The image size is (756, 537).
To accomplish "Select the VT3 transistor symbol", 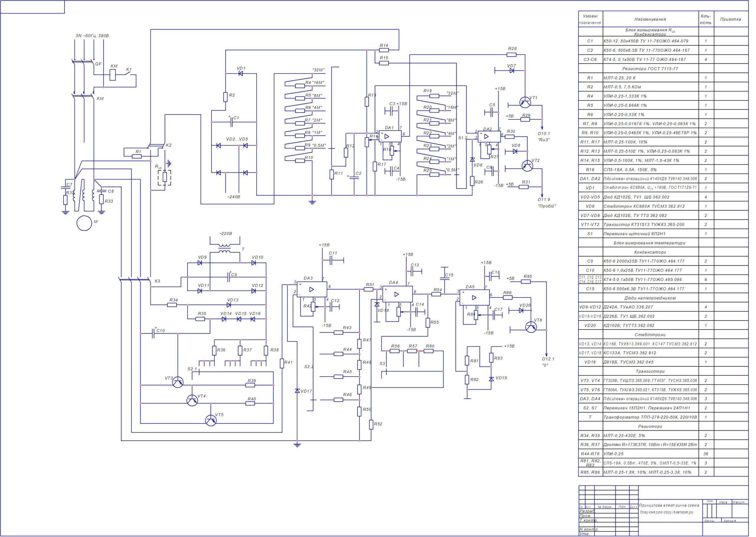I will [178, 382].
